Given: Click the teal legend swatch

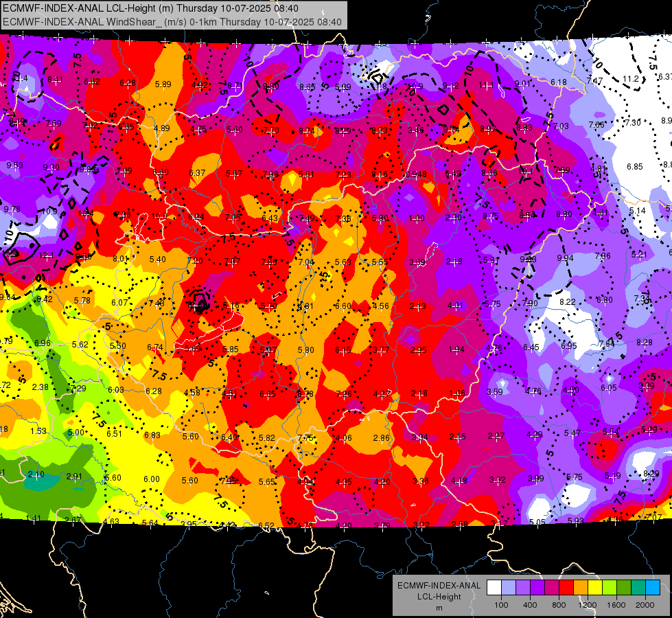Looking at the screenshot, I should 638,588.
